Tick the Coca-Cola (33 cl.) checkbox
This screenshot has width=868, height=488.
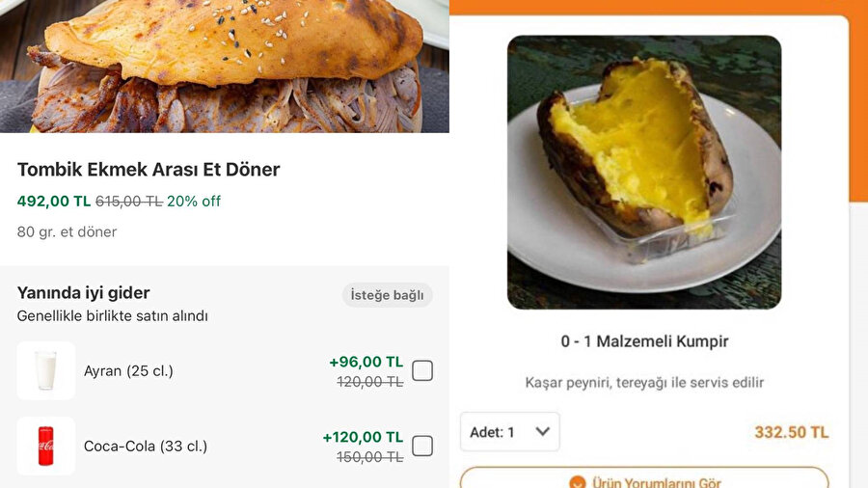(422, 447)
